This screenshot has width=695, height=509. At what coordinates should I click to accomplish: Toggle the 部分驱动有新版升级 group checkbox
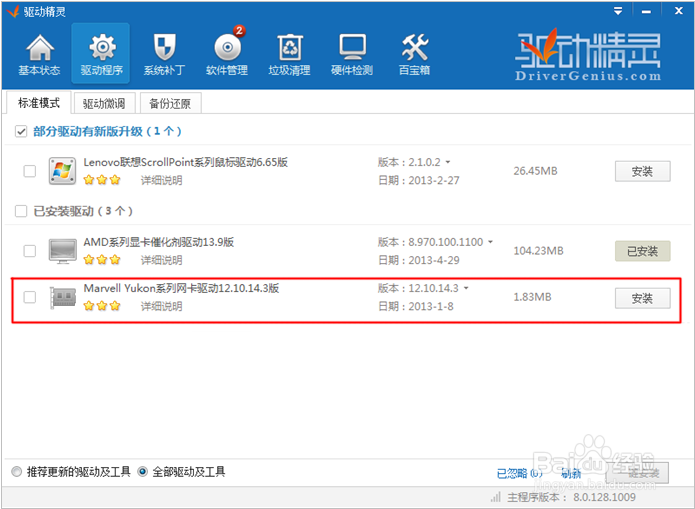(x=21, y=131)
